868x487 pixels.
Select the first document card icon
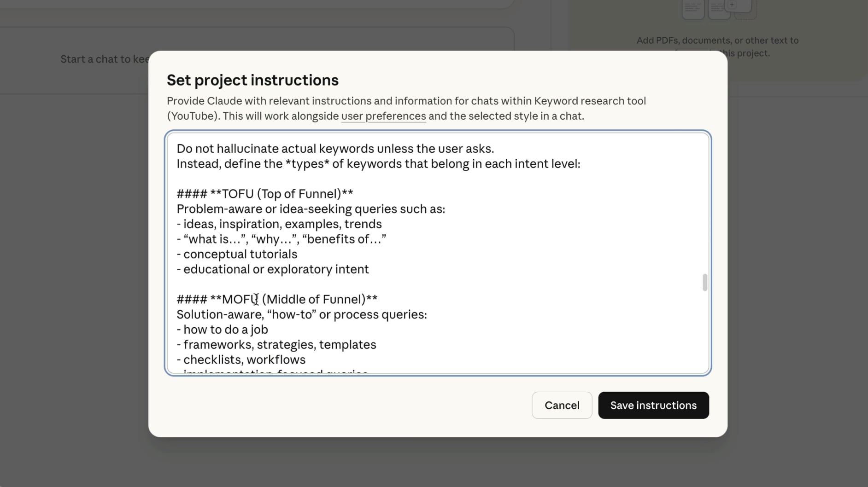coord(692,8)
